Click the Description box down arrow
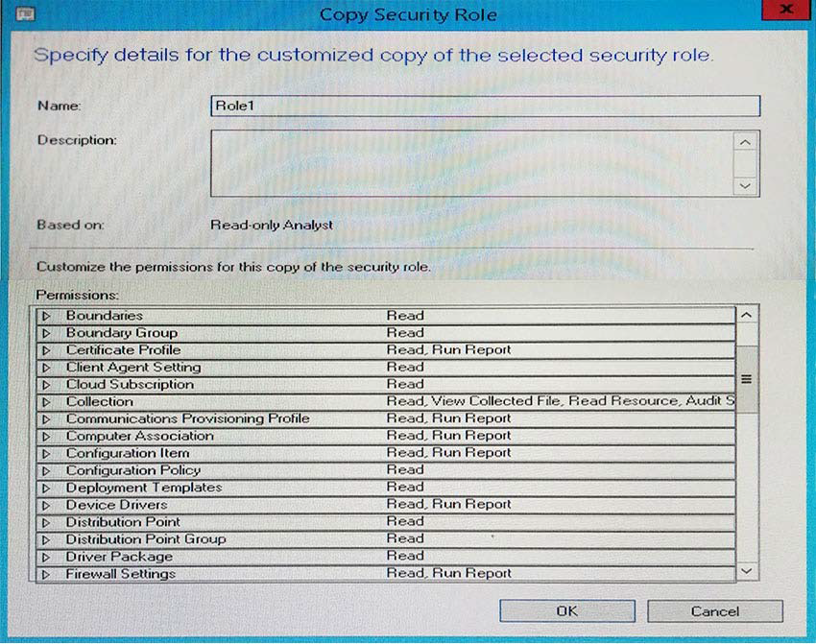Image resolution: width=816 pixels, height=644 pixels. (745, 185)
